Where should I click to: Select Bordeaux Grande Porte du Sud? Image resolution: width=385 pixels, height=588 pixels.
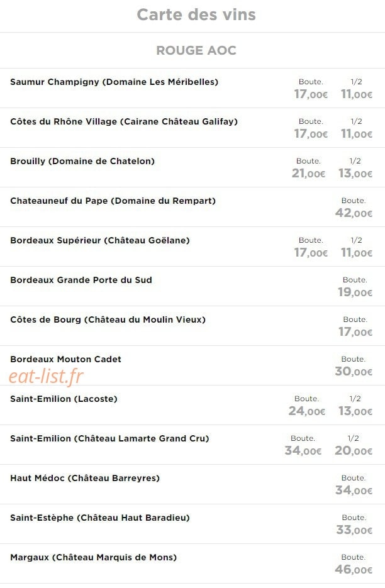[x=81, y=280]
